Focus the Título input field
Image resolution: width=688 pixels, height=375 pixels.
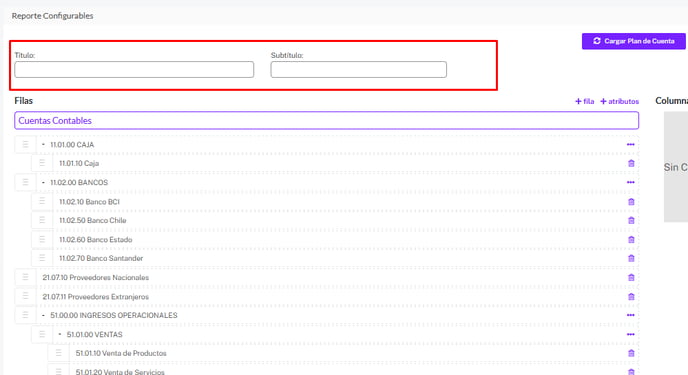click(x=134, y=70)
